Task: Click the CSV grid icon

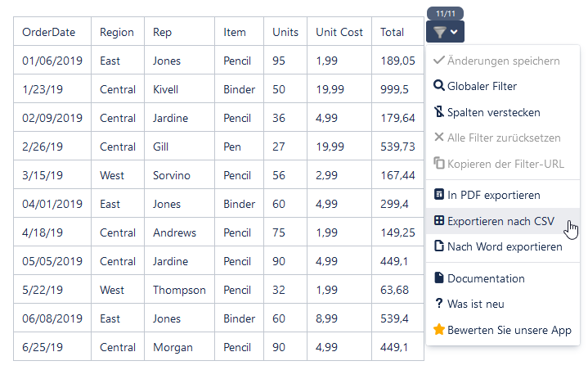Action: point(438,220)
